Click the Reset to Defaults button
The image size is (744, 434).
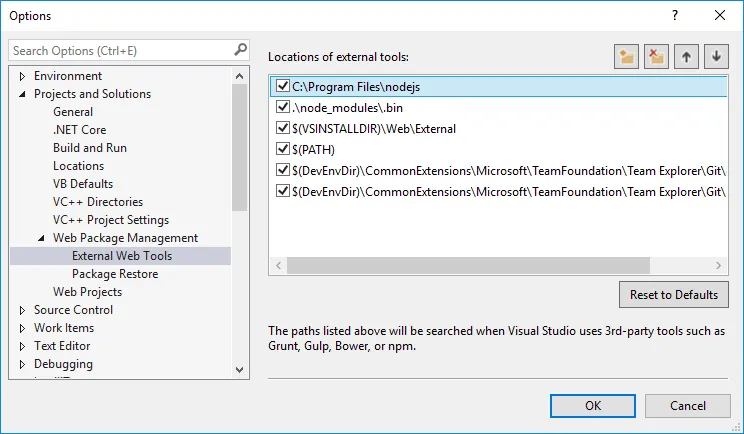point(673,295)
